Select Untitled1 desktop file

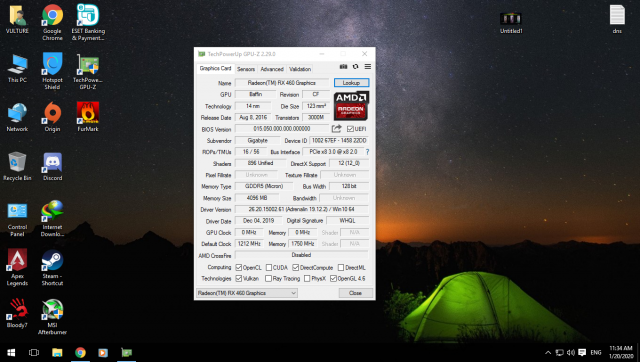[x=511, y=22]
